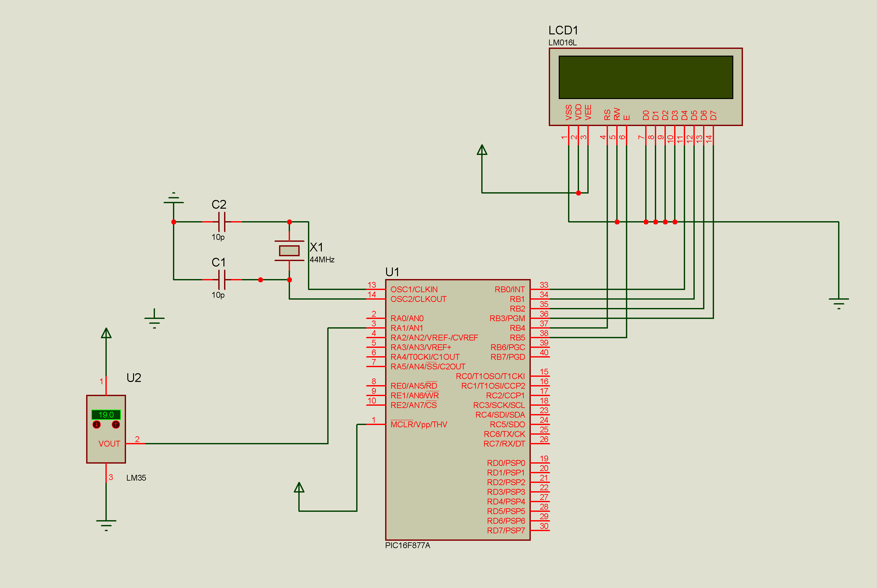The width and height of the screenshot is (877, 588).
Task: Click the RA0/AN0 pin label
Action: tap(407, 318)
